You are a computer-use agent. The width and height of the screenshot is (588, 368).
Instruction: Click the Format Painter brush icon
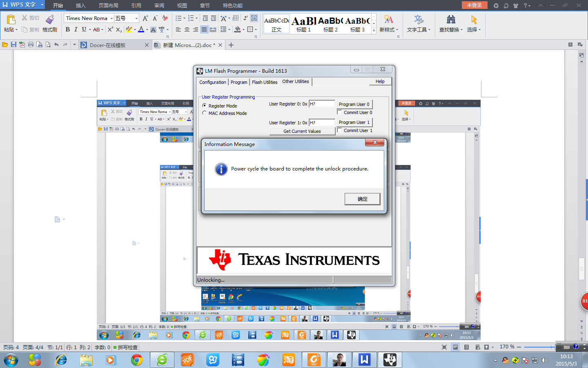point(50,20)
